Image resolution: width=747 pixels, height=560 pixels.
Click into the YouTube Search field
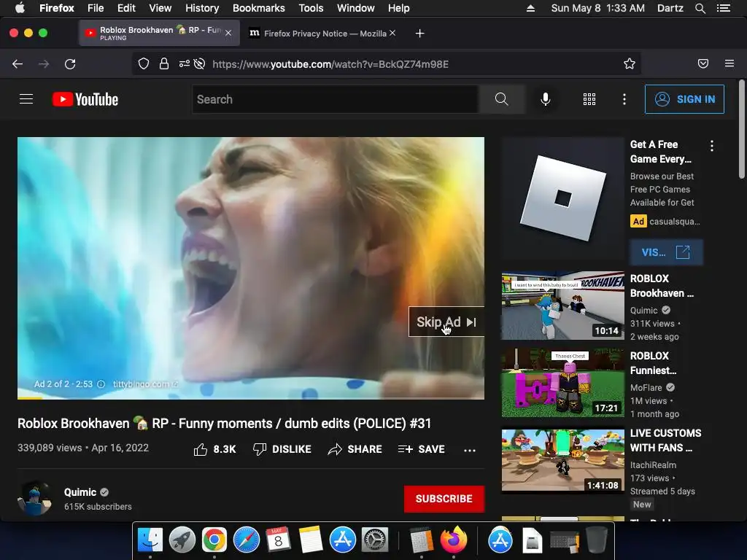[x=335, y=99]
